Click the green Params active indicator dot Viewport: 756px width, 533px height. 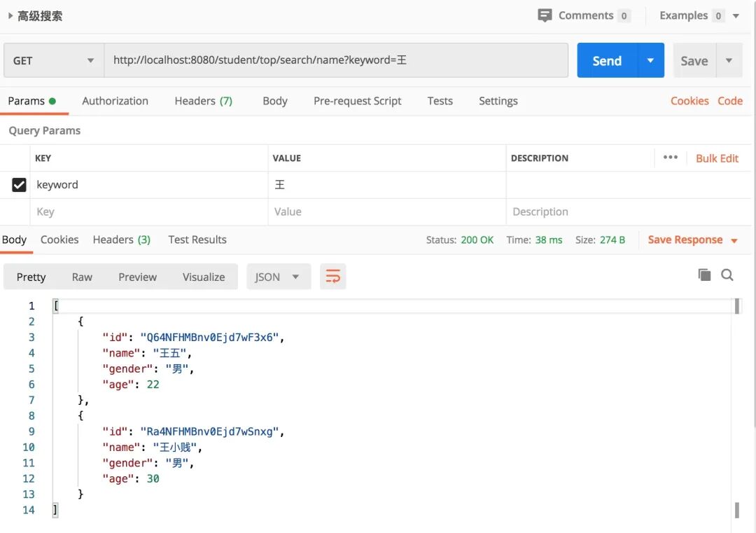tap(52, 101)
